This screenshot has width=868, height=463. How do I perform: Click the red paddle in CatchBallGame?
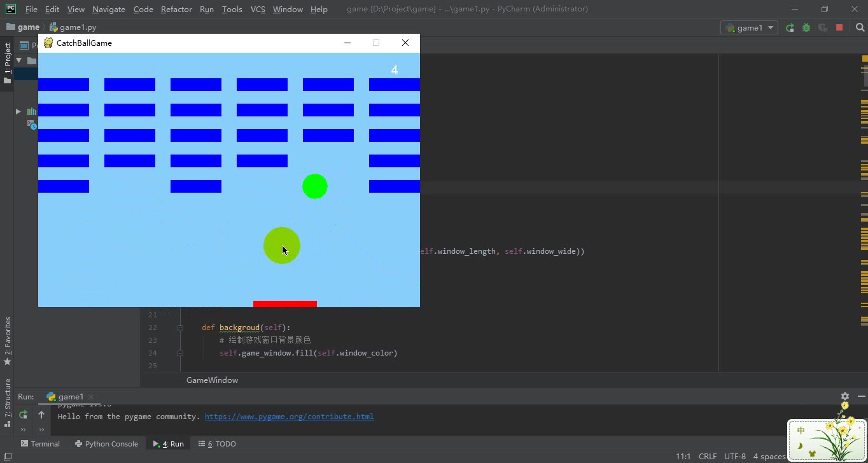click(x=285, y=304)
